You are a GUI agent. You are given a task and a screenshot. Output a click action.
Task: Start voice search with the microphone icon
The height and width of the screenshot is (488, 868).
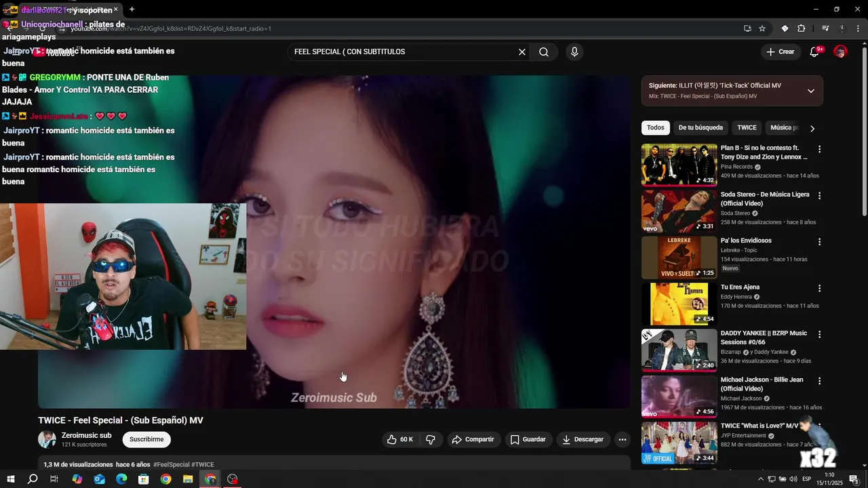[574, 52]
